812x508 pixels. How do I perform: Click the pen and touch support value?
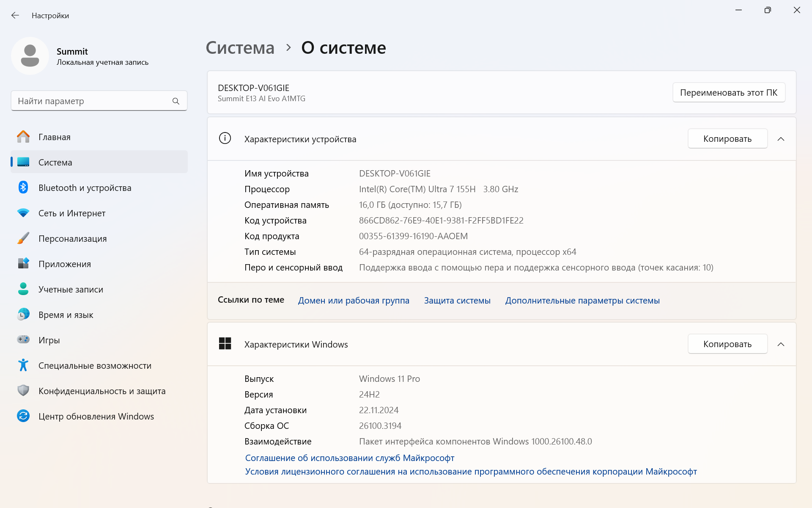pos(536,268)
